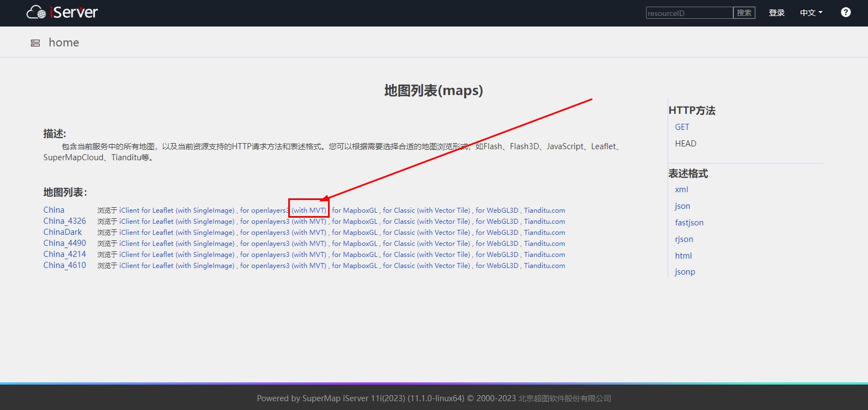Open the China_4610 map link

(65, 265)
